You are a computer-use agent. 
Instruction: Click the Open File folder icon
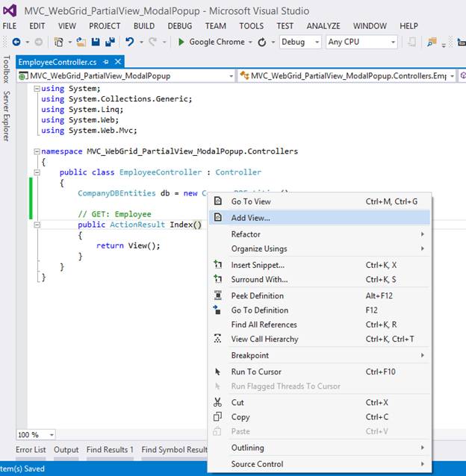[81, 43]
